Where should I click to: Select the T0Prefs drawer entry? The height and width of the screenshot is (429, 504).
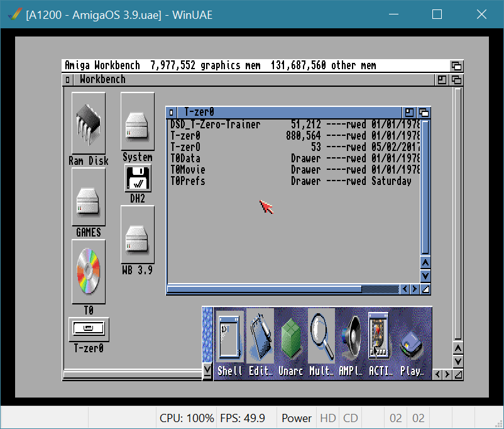point(188,181)
